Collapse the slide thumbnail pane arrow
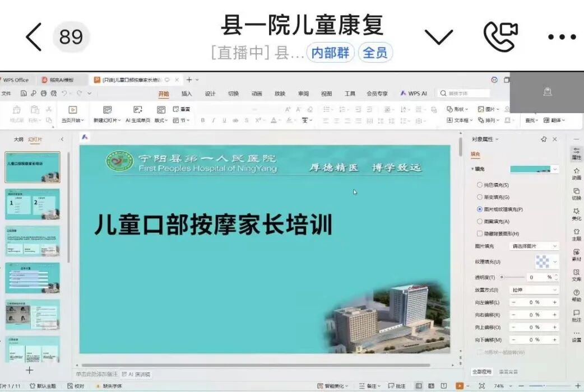 click(x=62, y=139)
